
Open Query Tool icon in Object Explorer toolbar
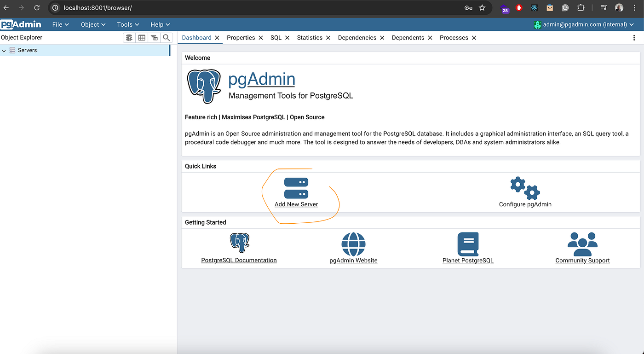(x=129, y=38)
